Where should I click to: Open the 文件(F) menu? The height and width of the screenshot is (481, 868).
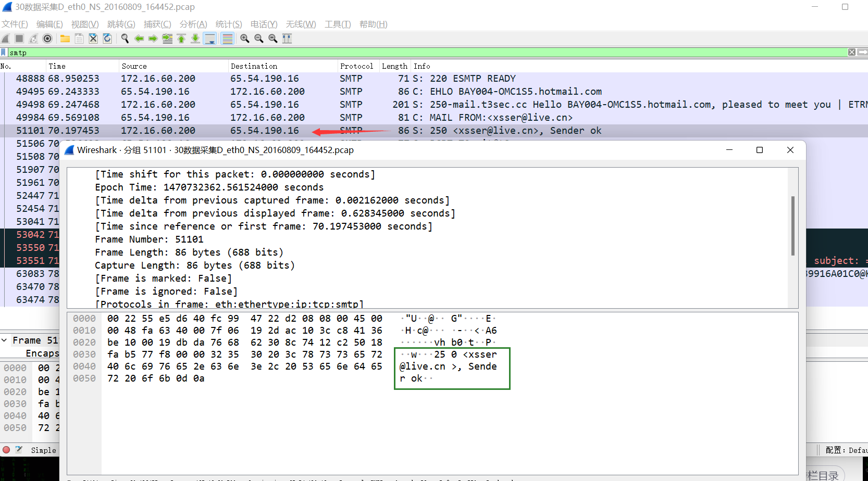tap(15, 24)
